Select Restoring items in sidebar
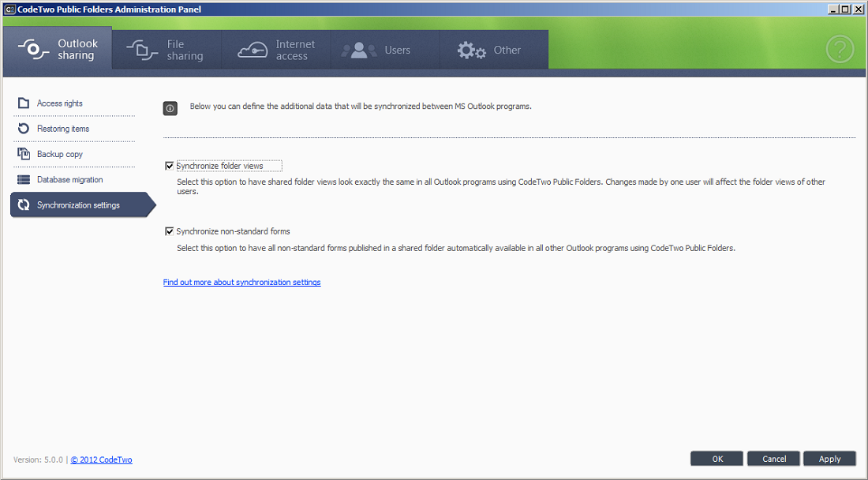Screen dimensions: 868x480 tap(73, 129)
